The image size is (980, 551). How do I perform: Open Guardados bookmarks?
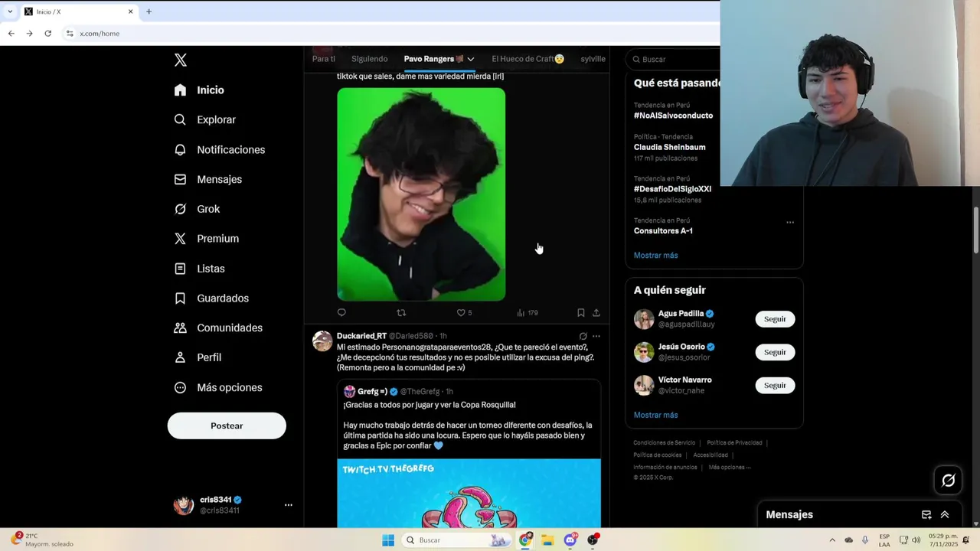pos(211,298)
